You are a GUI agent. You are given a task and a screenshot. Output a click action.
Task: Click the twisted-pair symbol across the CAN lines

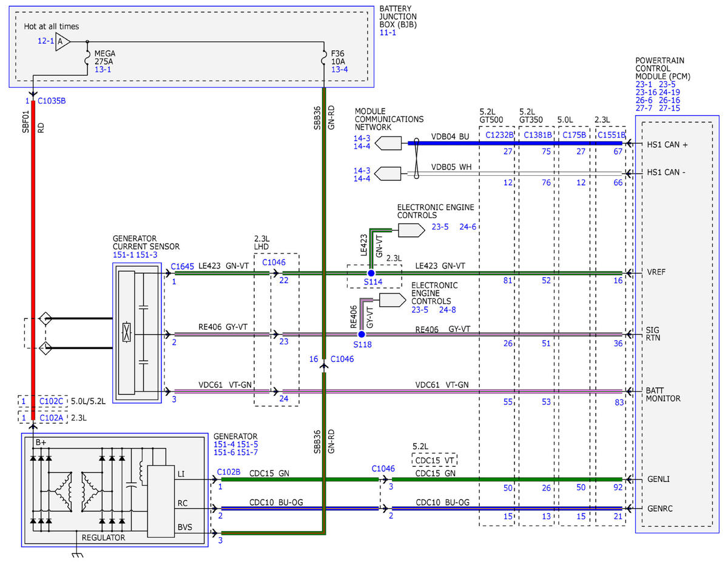[x=417, y=158]
